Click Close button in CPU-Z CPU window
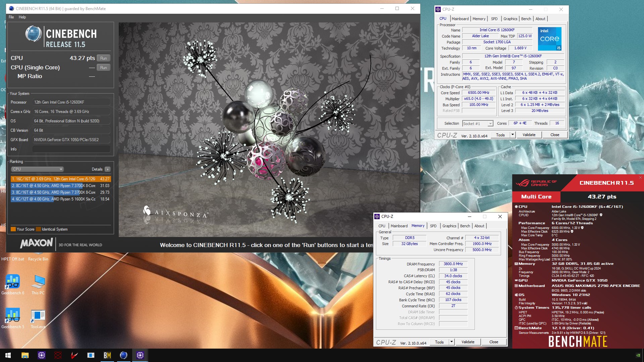 tap(555, 135)
